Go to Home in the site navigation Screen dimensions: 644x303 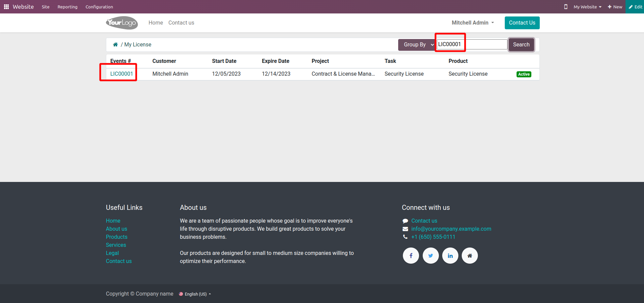click(x=156, y=23)
